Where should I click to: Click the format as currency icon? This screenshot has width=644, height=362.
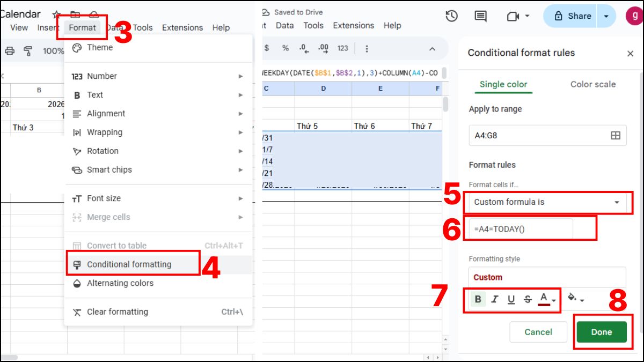[x=267, y=48]
